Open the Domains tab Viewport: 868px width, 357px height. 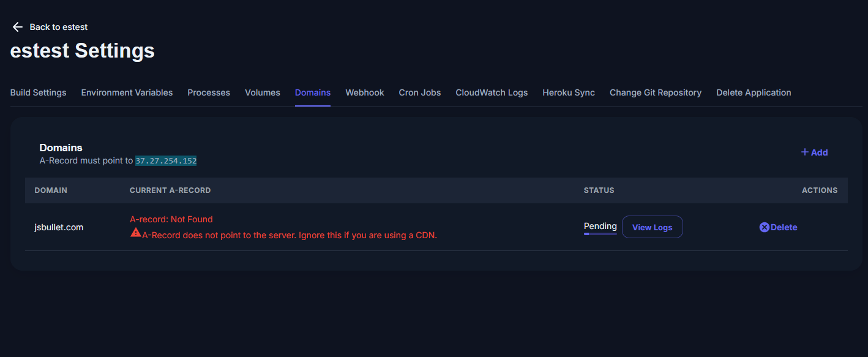pyautogui.click(x=312, y=92)
